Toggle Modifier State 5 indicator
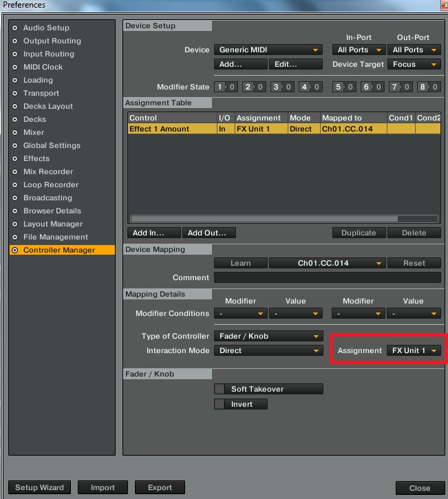The image size is (448, 499). click(x=344, y=87)
